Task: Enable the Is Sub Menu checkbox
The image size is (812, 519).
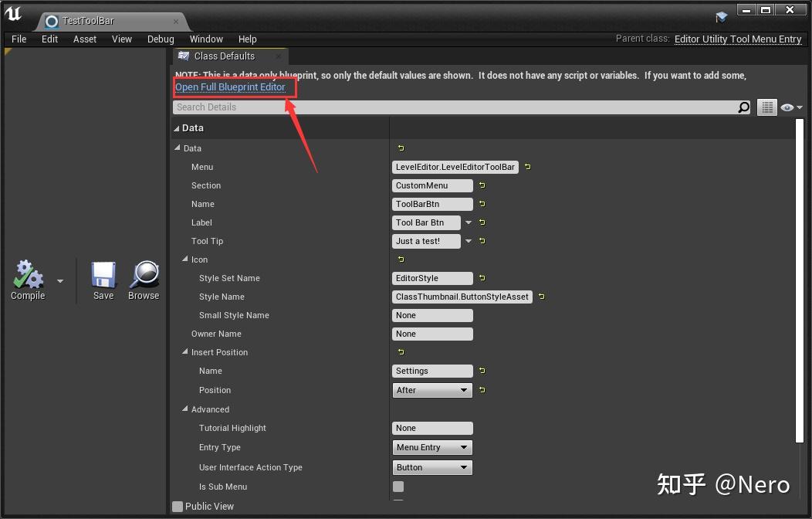Action: coord(398,487)
